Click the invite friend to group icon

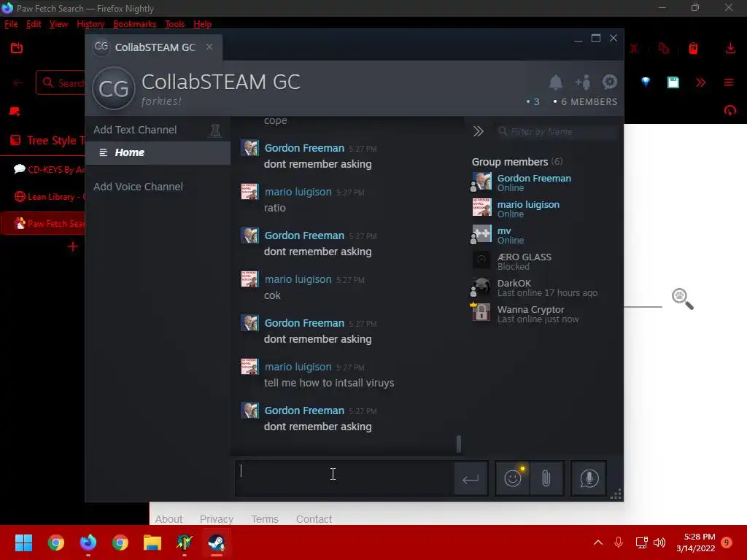click(x=583, y=82)
